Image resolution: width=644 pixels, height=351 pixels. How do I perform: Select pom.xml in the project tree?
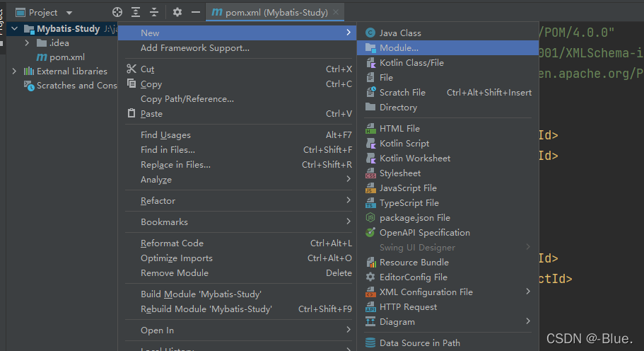pyautogui.click(x=67, y=57)
